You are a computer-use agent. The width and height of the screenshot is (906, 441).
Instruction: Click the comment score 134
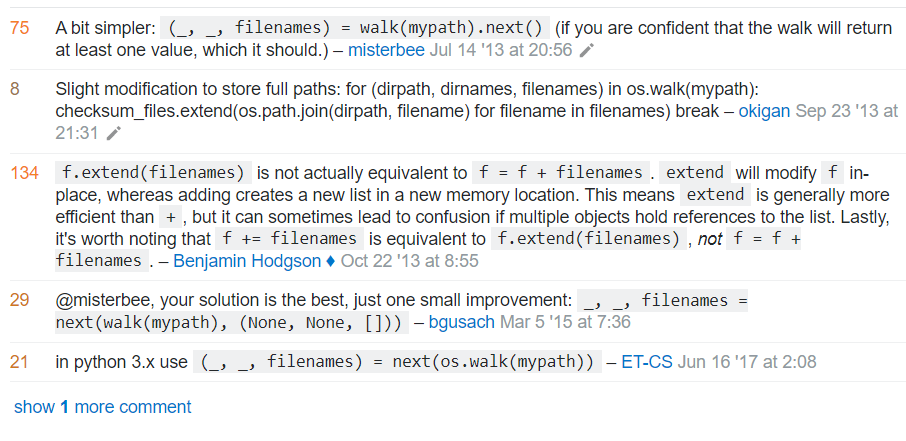point(24,173)
